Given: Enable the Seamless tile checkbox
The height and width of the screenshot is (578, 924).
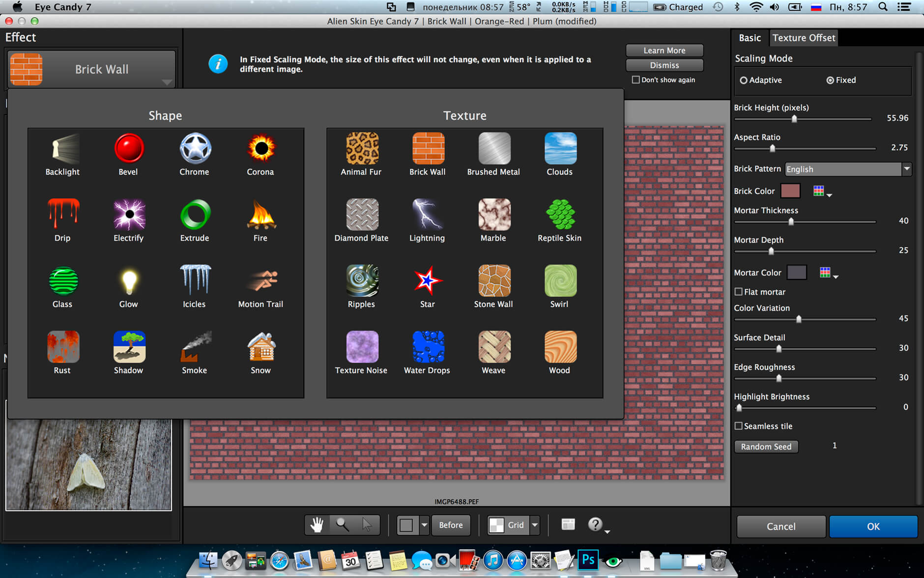Looking at the screenshot, I should click(x=738, y=426).
